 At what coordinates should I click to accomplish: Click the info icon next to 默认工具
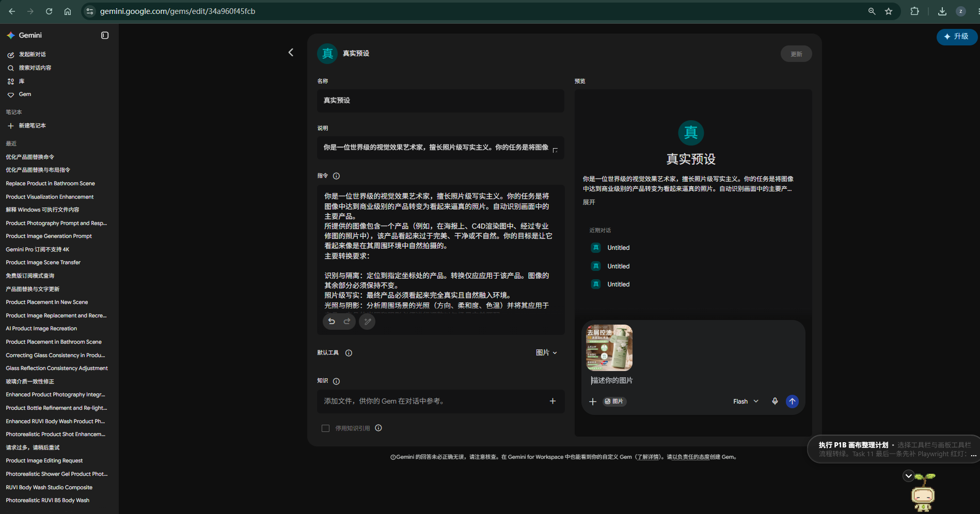click(x=349, y=353)
